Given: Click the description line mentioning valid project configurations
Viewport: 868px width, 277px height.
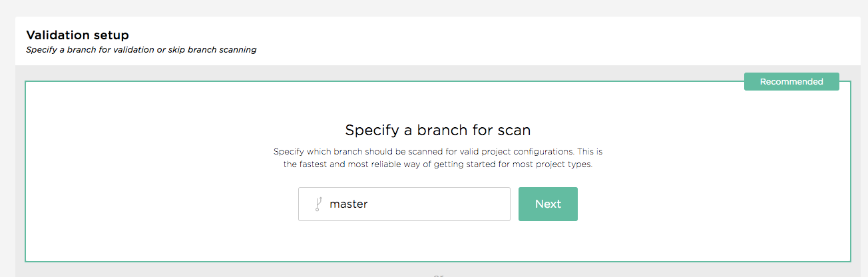Looking at the screenshot, I should tap(437, 152).
